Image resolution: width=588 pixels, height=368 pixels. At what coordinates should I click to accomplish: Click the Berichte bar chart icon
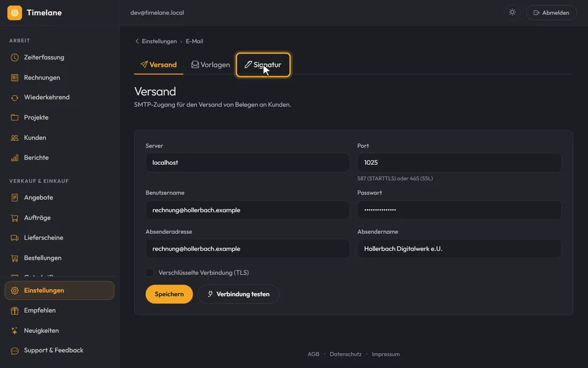tap(15, 158)
